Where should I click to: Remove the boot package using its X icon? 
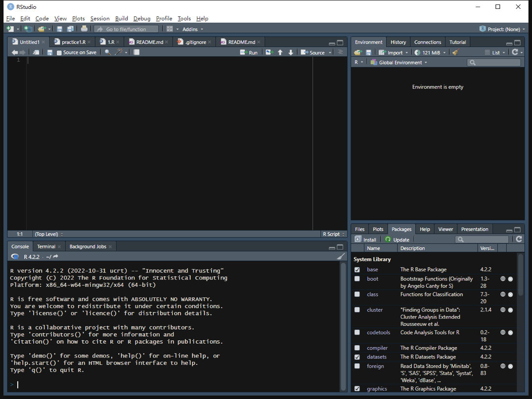click(510, 279)
